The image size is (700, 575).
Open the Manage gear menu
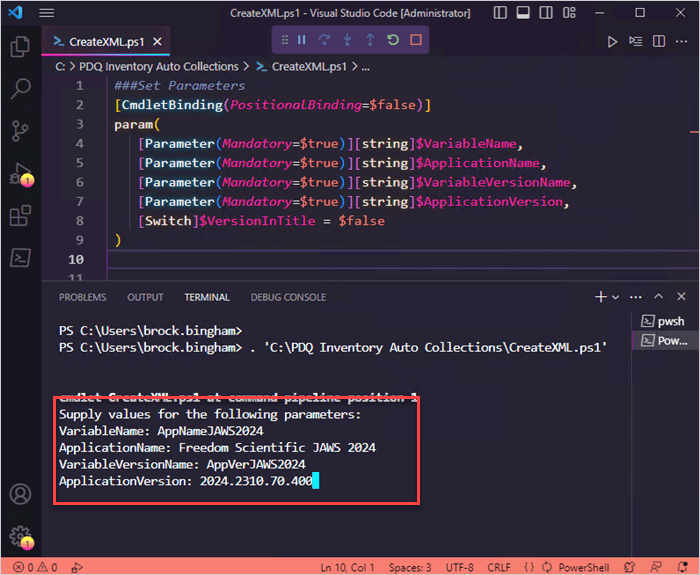tap(20, 536)
